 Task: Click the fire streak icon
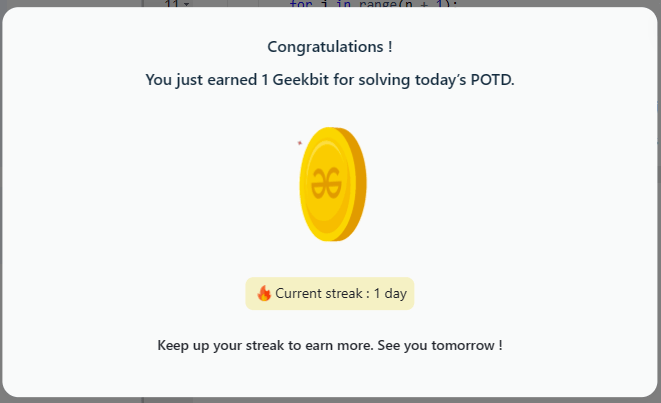coord(264,293)
